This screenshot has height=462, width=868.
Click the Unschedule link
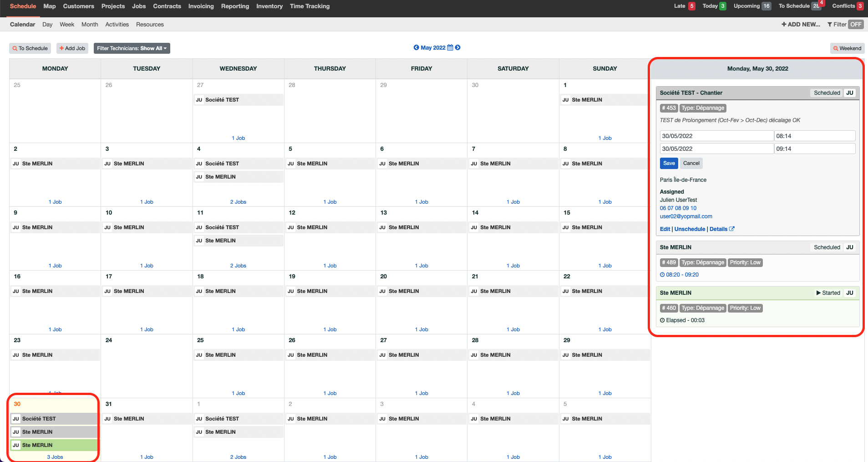[x=690, y=229]
